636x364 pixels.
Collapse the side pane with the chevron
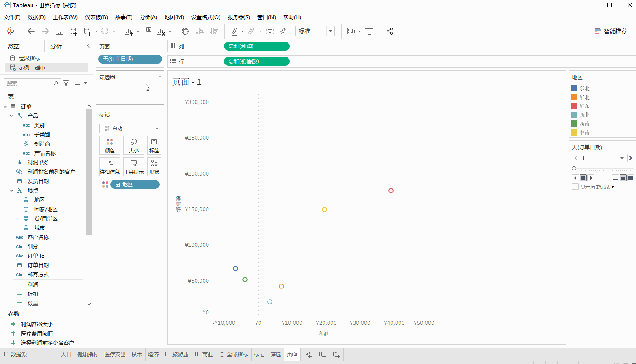pos(88,46)
